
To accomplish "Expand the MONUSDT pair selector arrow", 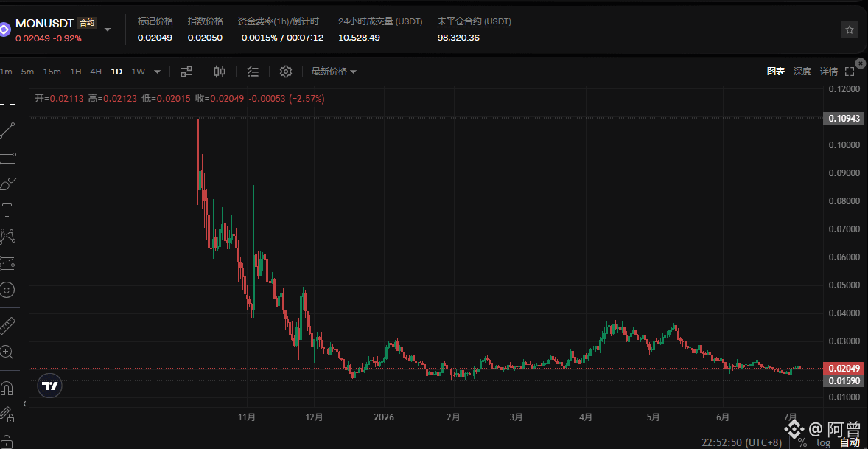I will [108, 29].
